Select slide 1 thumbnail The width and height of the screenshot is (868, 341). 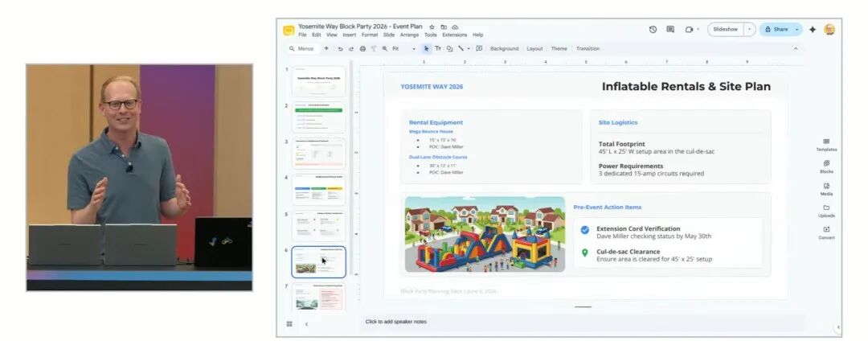click(x=319, y=82)
